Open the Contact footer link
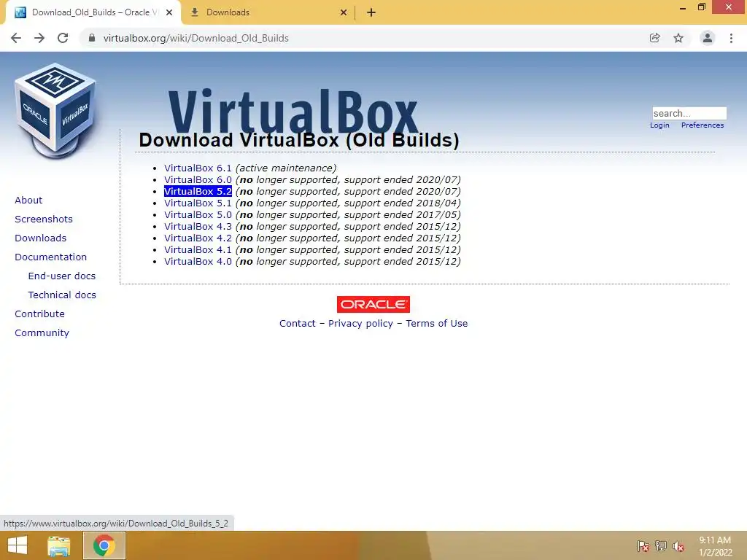This screenshot has height=560, width=747. [x=298, y=323]
